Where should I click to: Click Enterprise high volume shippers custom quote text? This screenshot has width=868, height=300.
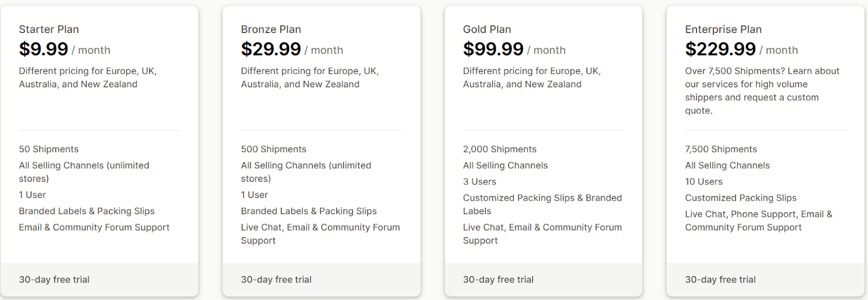tap(762, 91)
